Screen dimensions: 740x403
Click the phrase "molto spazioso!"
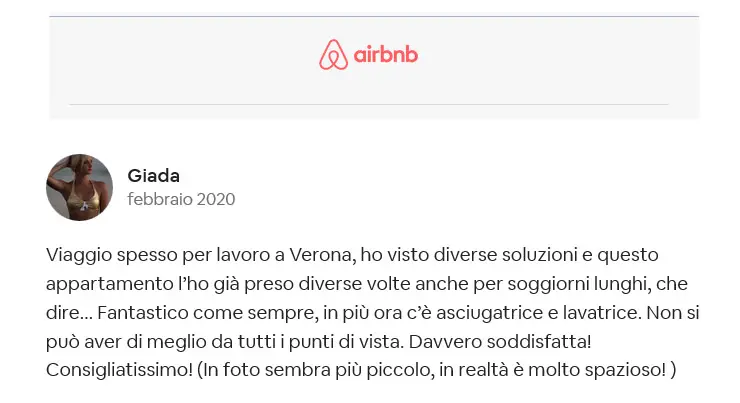pyautogui.click(x=597, y=370)
